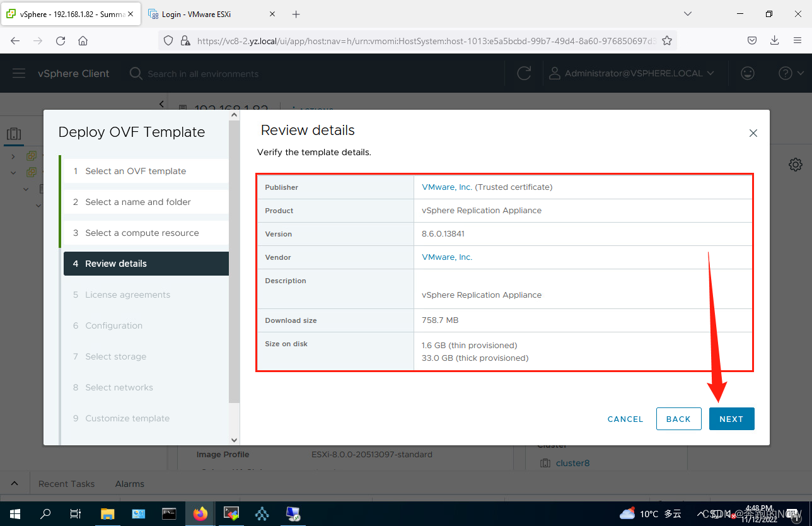
Task: Go to the browser home page
Action: click(x=83, y=40)
